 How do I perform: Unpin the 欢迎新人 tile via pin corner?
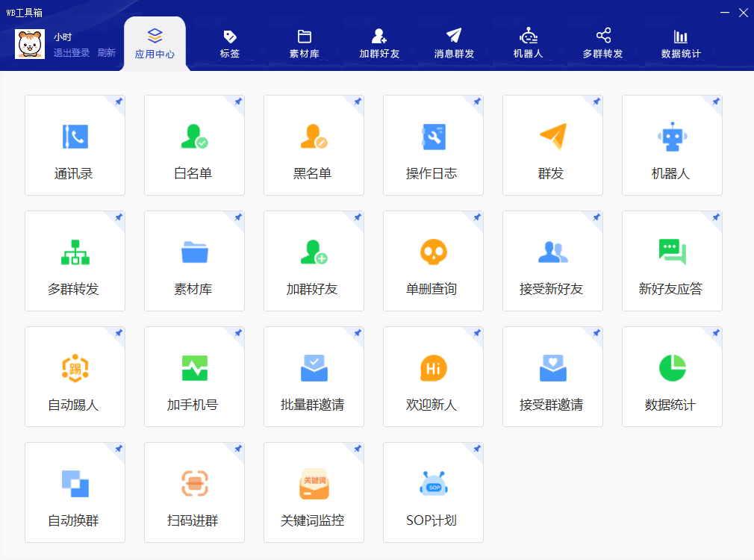476,333
